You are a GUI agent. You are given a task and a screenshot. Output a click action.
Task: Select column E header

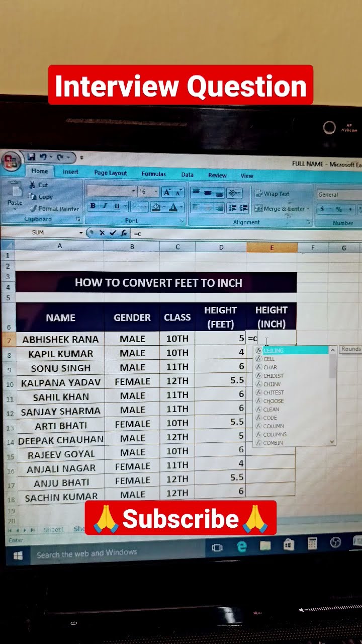(x=271, y=247)
